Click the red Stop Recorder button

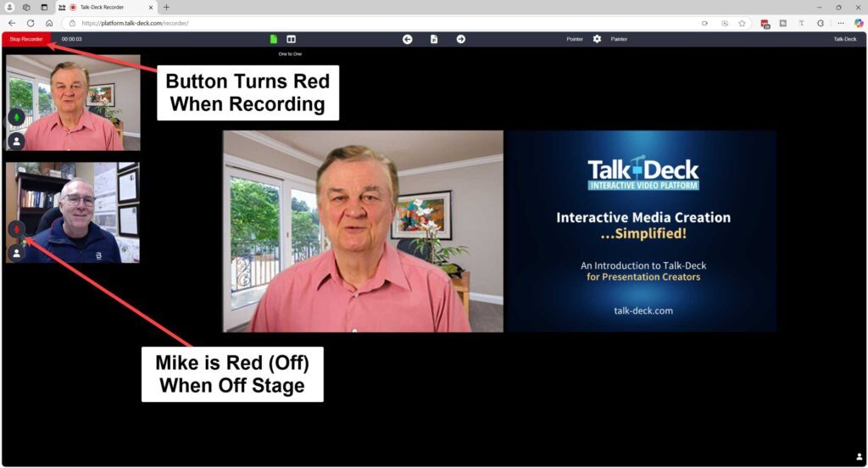point(26,39)
